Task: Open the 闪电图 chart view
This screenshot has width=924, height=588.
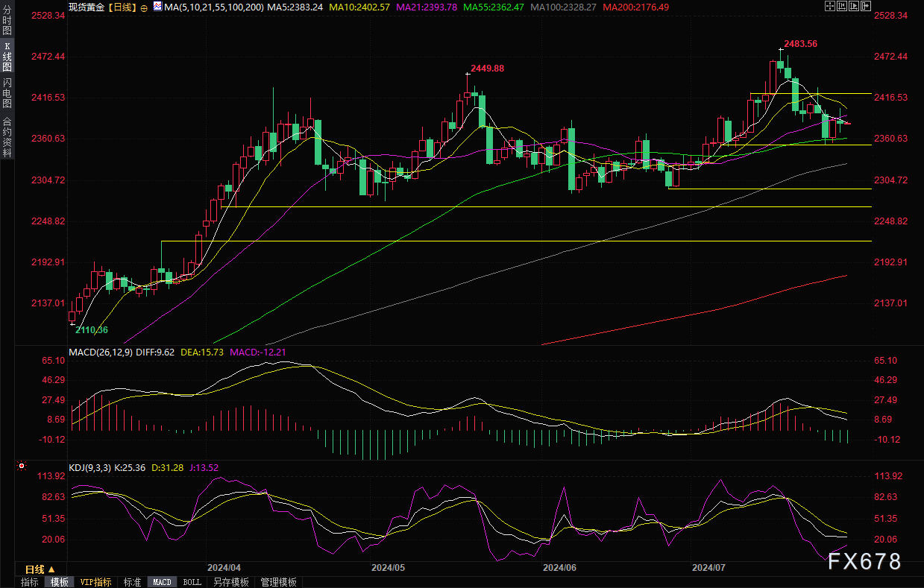Action: (7, 93)
